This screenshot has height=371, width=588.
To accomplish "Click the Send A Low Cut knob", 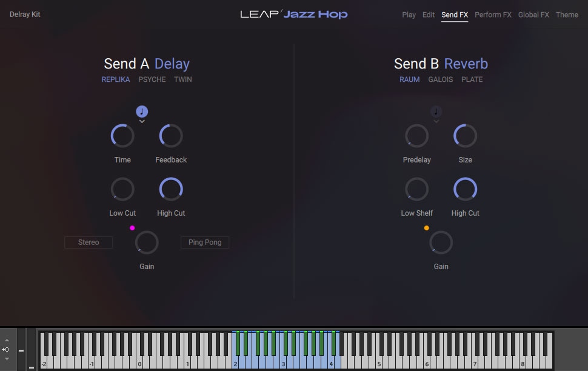I will pos(122,189).
